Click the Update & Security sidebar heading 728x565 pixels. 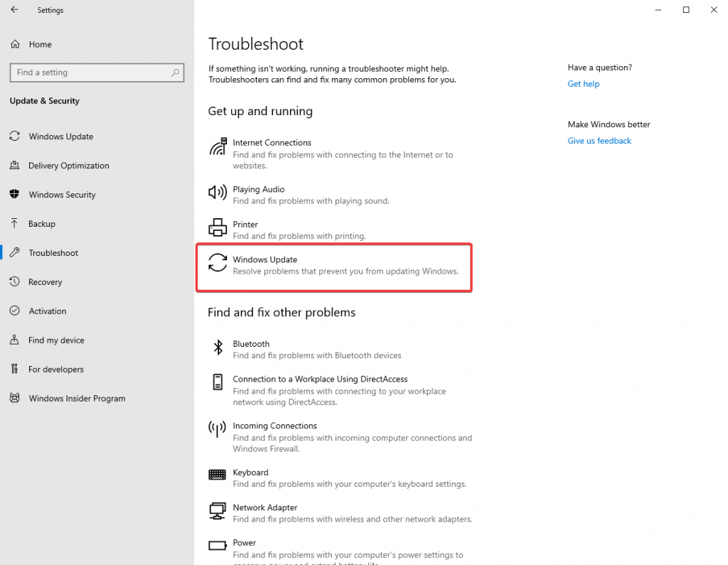[x=45, y=101]
